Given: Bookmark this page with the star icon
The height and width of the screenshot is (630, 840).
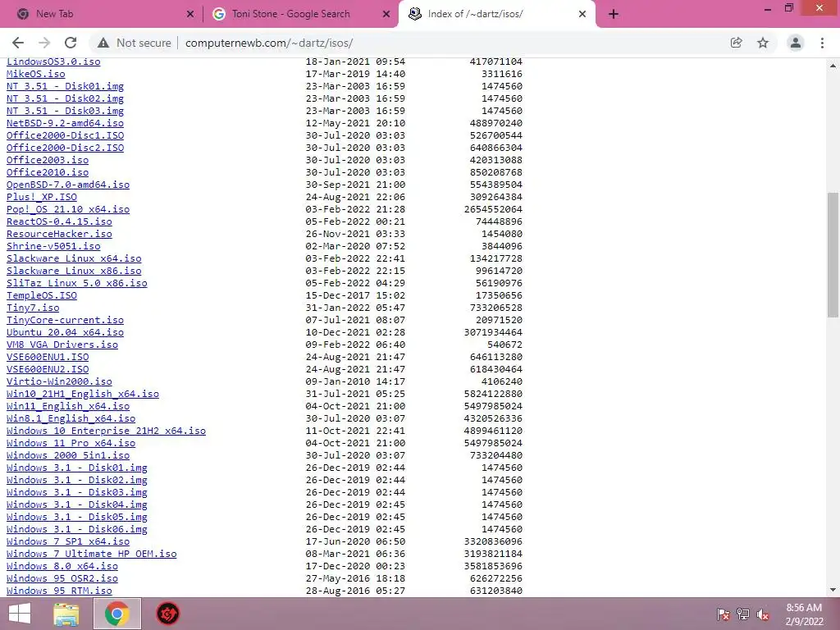Looking at the screenshot, I should [763, 43].
